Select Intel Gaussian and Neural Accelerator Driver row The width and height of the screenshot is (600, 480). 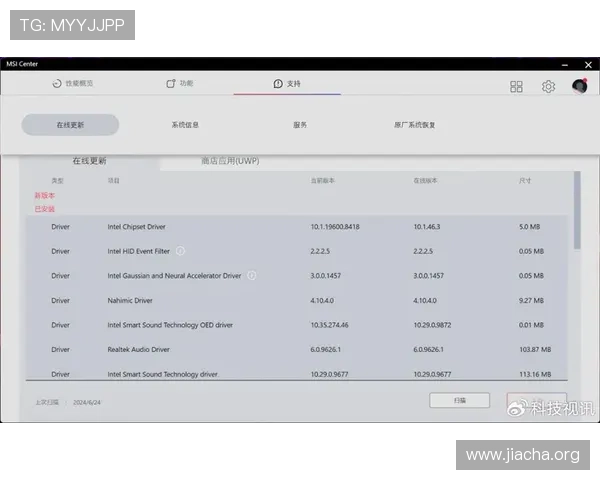297,276
